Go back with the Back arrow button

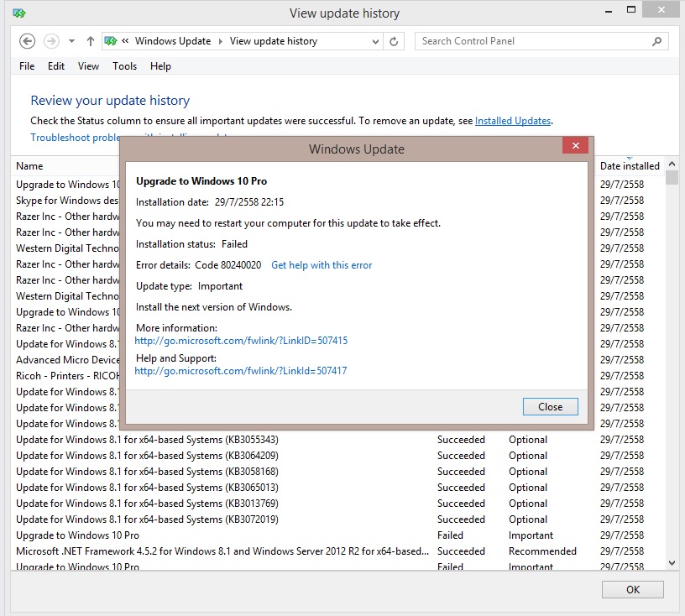tap(27, 41)
